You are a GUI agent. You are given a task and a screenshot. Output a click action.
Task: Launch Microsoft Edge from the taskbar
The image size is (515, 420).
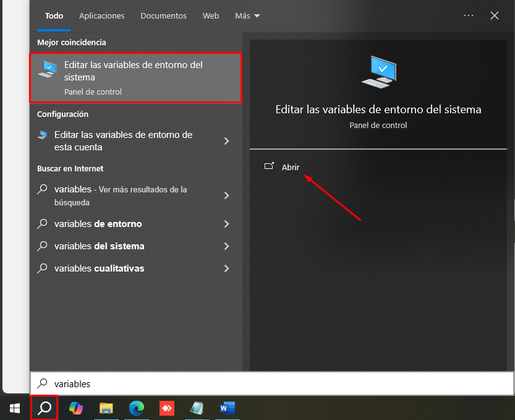137,408
